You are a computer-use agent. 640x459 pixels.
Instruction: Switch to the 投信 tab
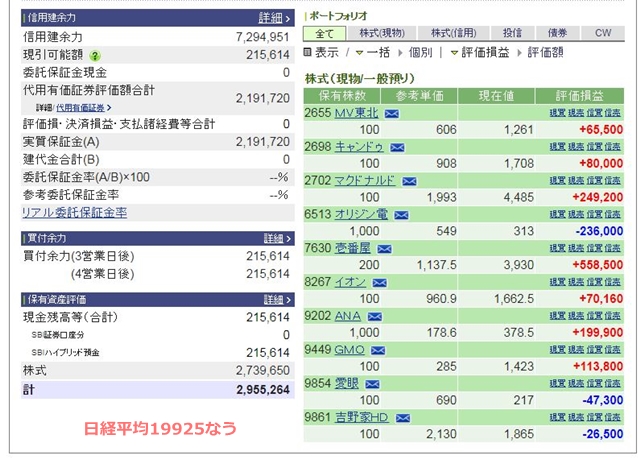(x=512, y=33)
